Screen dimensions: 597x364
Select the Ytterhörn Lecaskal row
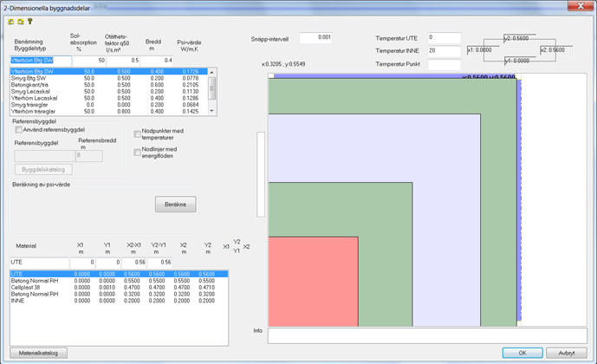pos(108,98)
